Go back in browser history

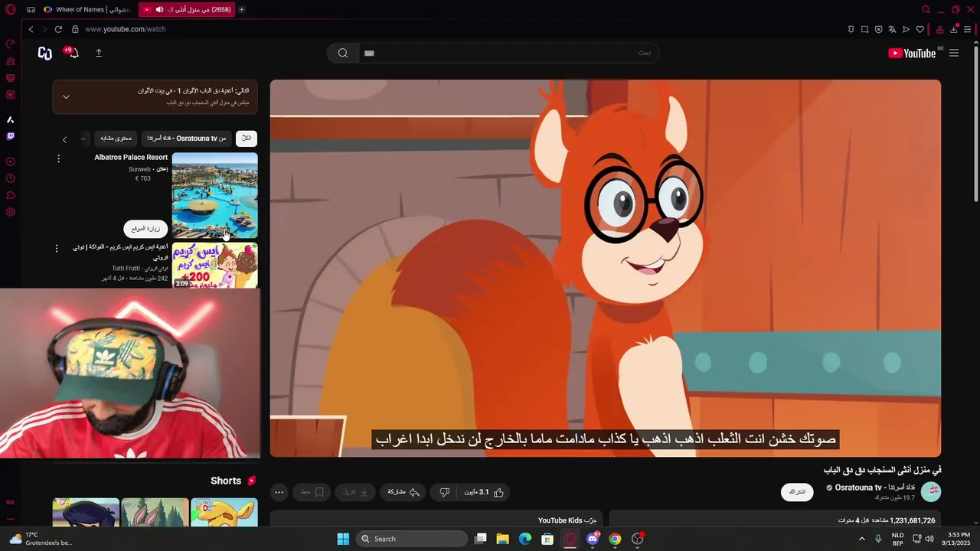(31, 29)
